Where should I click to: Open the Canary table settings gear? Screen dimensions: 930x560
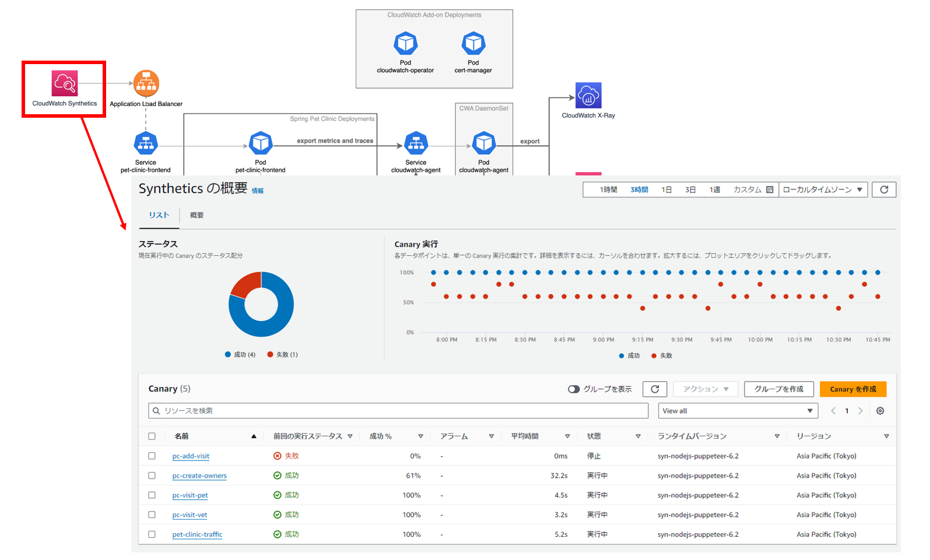[880, 411]
